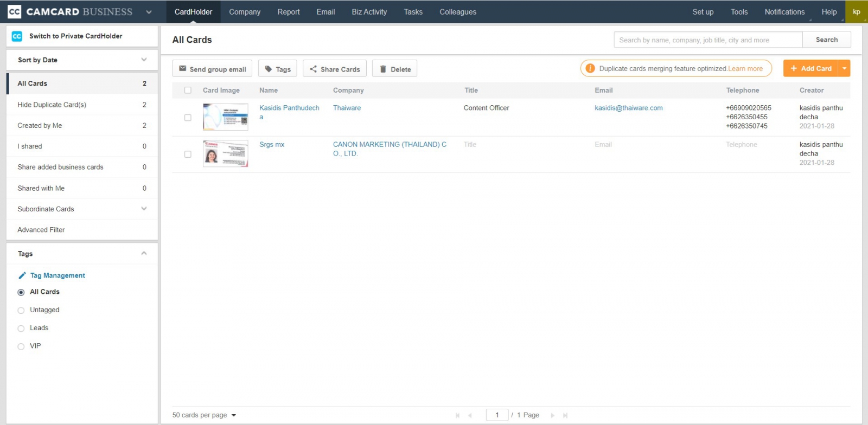This screenshot has height=425, width=868.
Task: Select the Untagged radio button
Action: [21, 311]
